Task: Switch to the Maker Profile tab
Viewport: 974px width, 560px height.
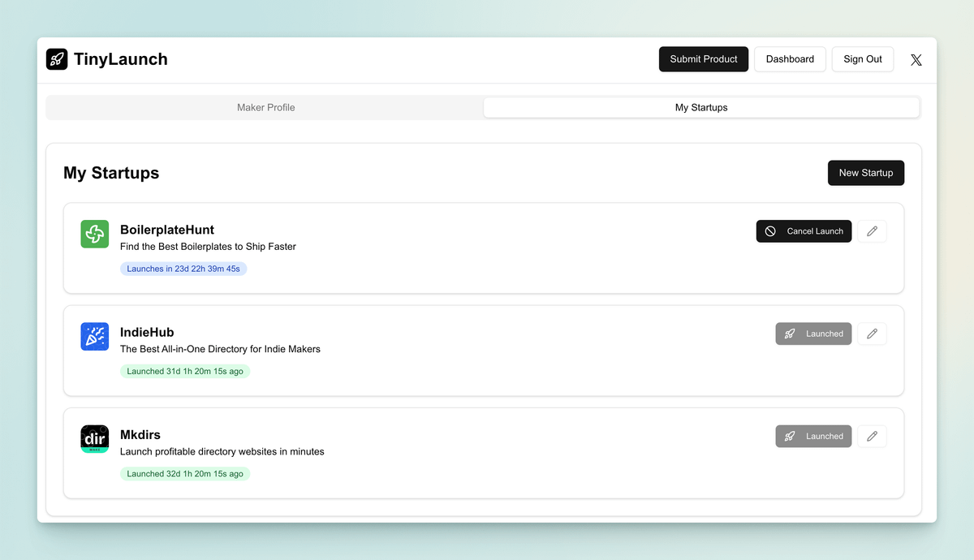Action: (265, 107)
